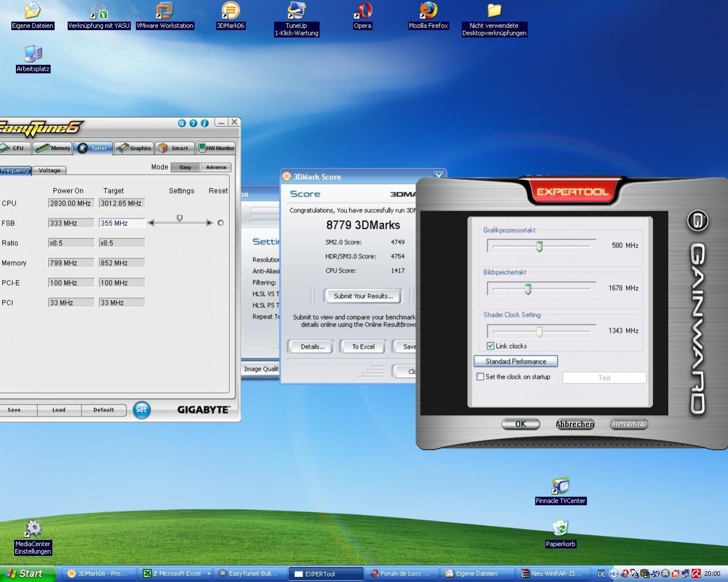Open the EasyTune6 info icon
This screenshot has height=582, width=728.
pyautogui.click(x=204, y=123)
